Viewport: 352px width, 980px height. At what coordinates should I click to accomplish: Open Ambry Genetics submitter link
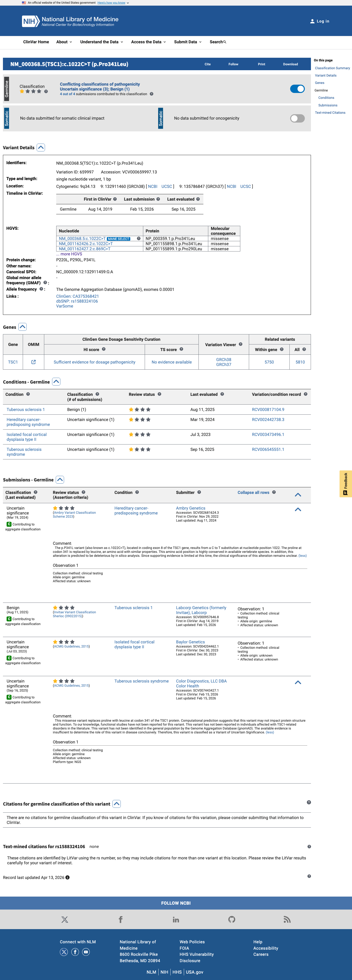[190, 508]
